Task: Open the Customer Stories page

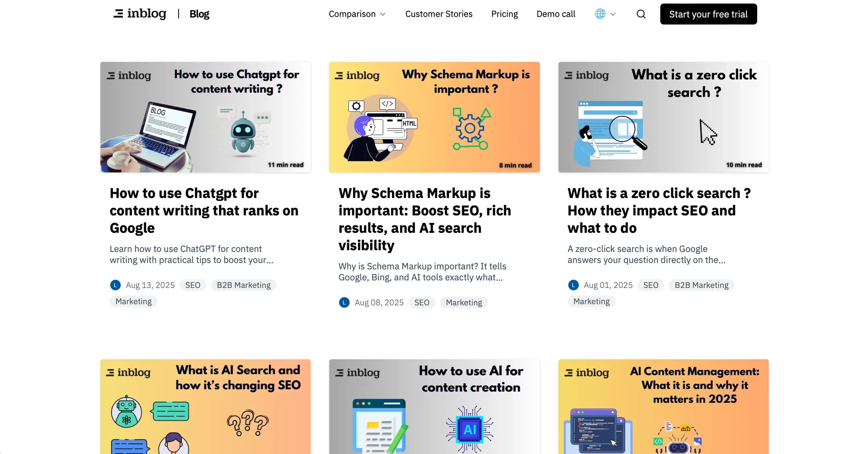Action: (439, 14)
